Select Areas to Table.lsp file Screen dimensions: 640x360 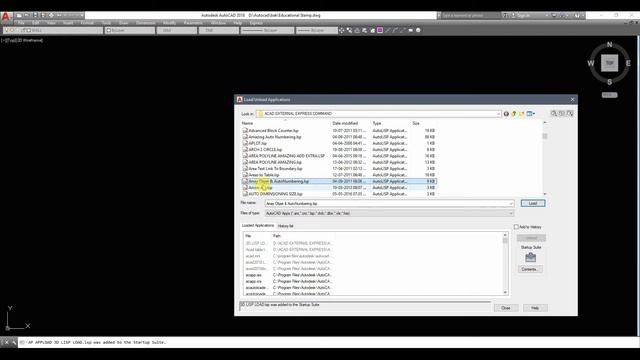click(264, 175)
